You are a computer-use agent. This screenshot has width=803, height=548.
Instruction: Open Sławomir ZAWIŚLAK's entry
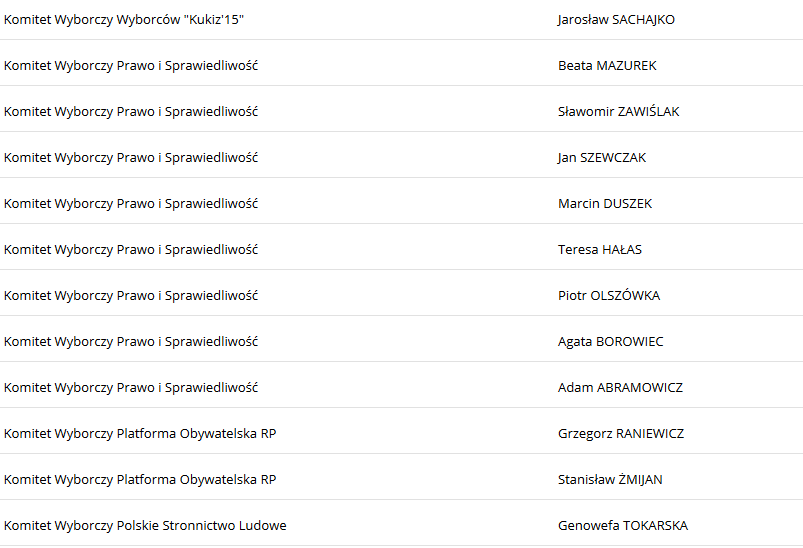pyautogui.click(x=618, y=112)
